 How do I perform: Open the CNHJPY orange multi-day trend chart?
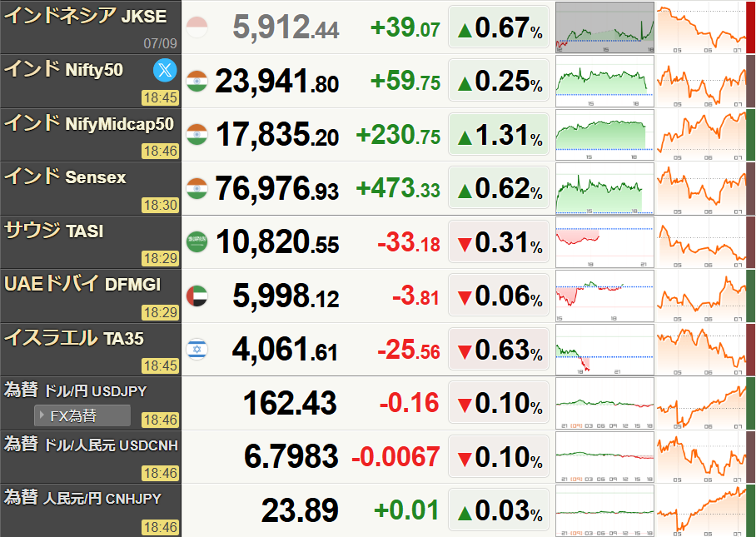(x=701, y=511)
